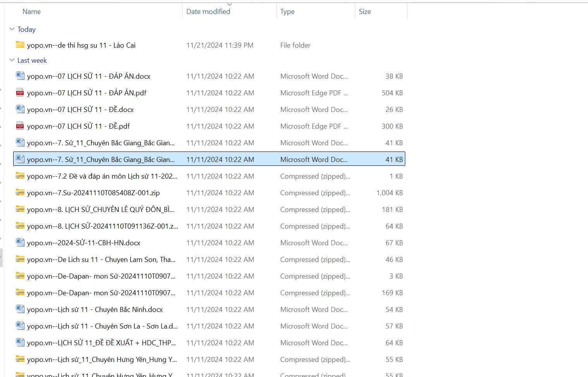The image size is (588, 377).
Task: Click zip icon of 7.Su-20241110T085408Z-001.zip
Action: point(20,193)
